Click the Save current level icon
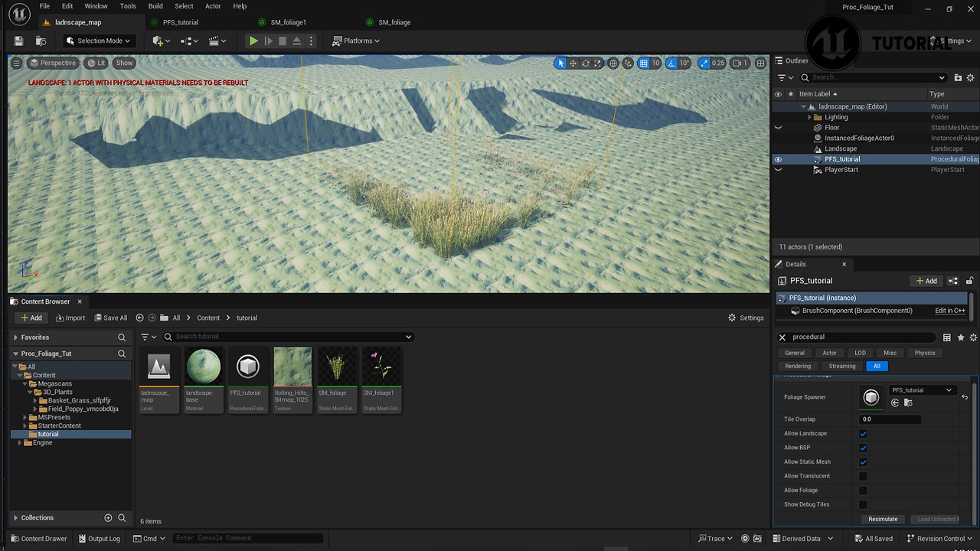The width and height of the screenshot is (980, 551). pyautogui.click(x=18, y=41)
